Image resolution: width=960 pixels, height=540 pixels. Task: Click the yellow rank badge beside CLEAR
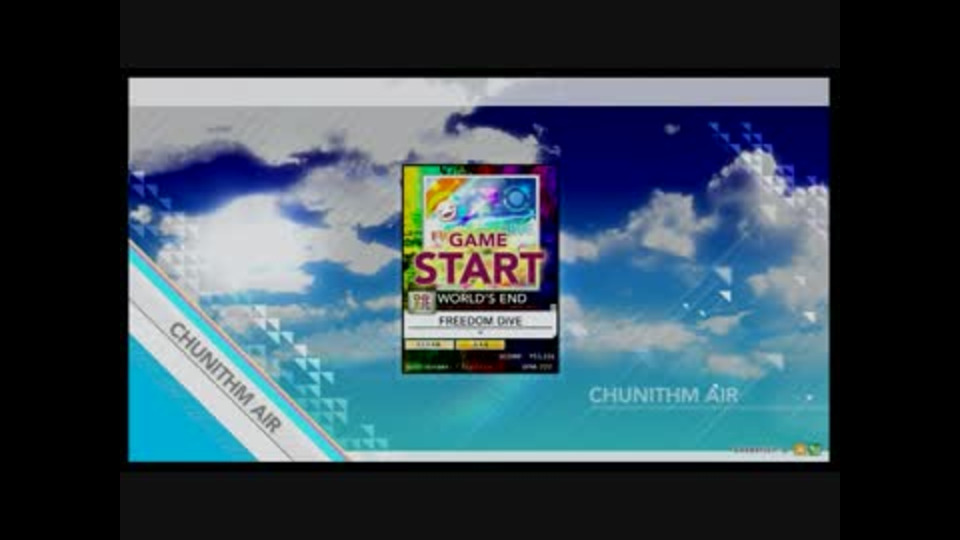point(481,345)
